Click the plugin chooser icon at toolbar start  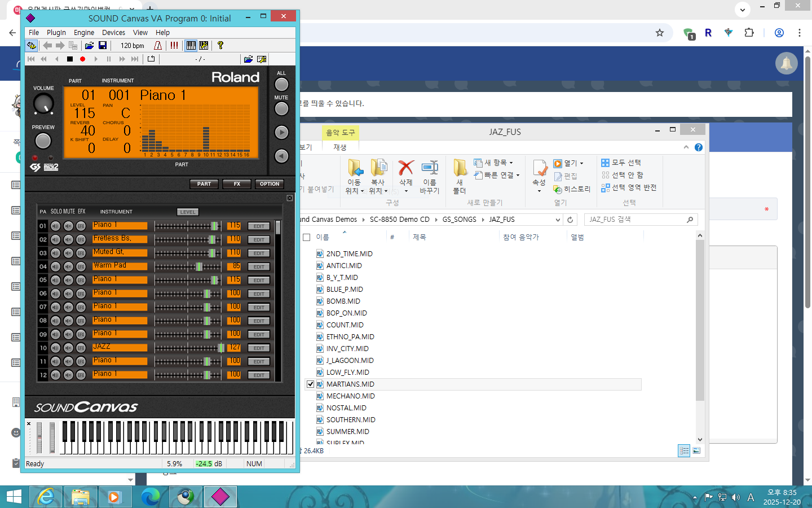coord(32,46)
